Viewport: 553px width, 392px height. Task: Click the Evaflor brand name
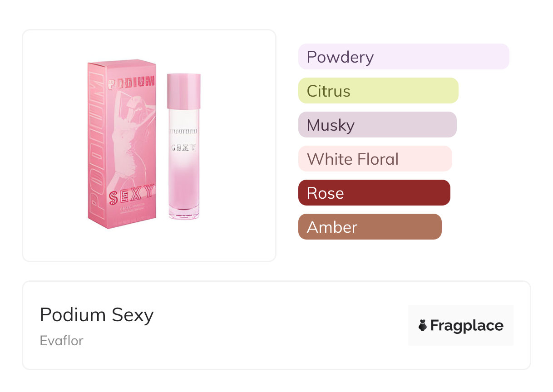coord(62,340)
